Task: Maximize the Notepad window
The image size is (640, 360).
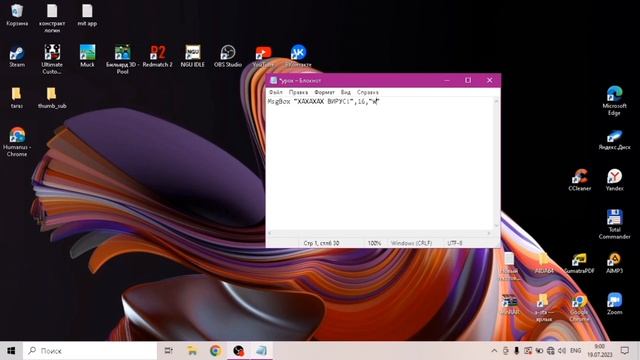Action: tap(468, 80)
